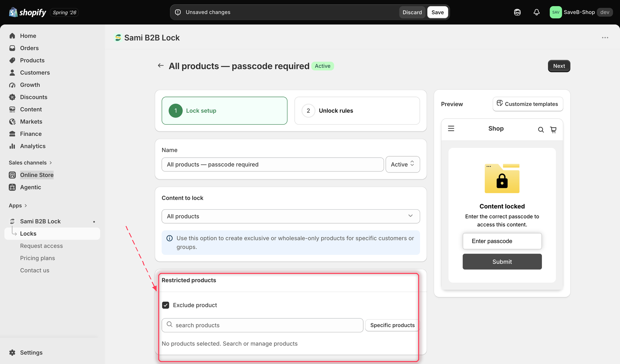
Task: Switch to the Unlock rules step
Action: tap(357, 111)
